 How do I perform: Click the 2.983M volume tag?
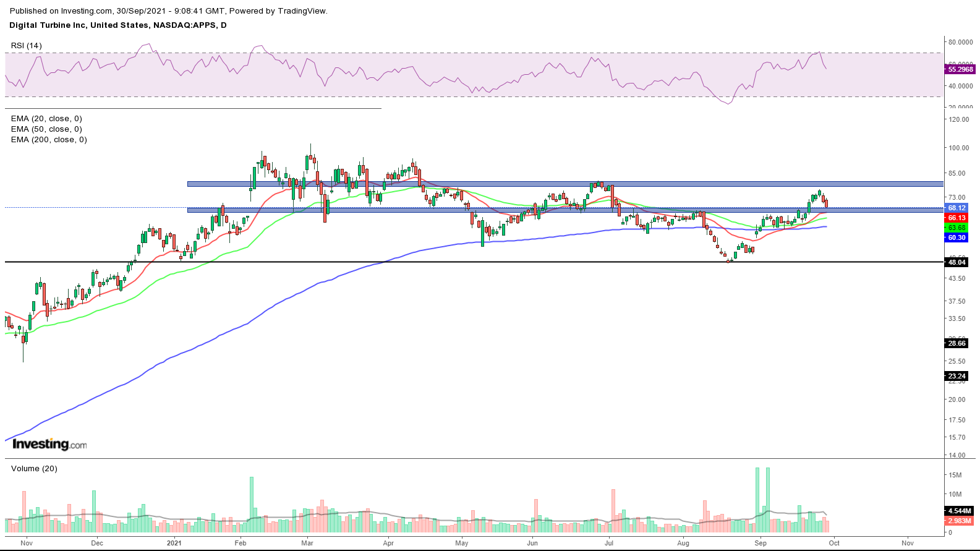[959, 521]
